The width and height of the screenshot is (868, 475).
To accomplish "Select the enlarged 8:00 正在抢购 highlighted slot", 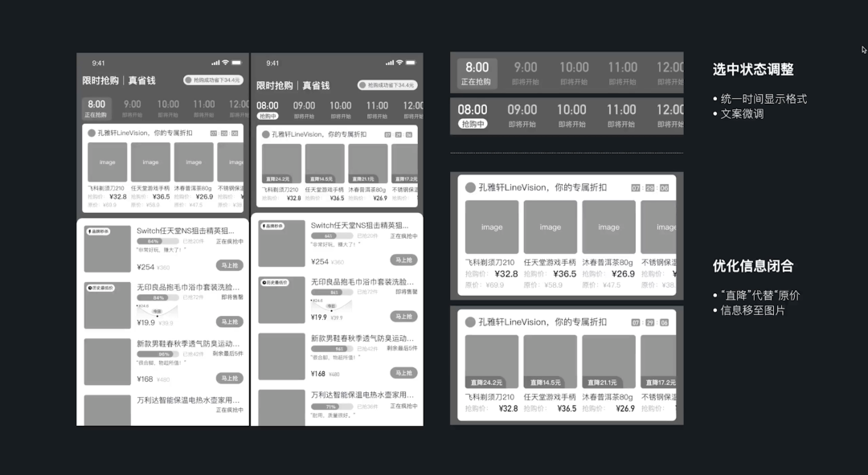I will (x=477, y=73).
